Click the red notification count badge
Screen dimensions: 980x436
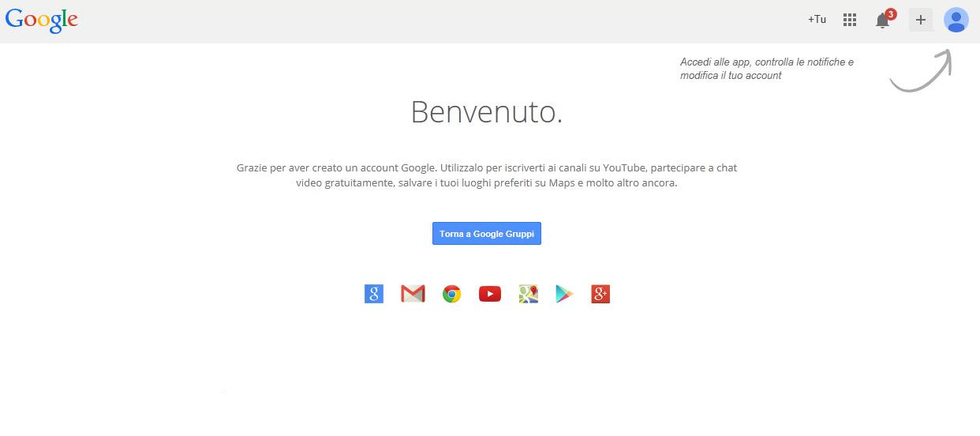click(891, 14)
